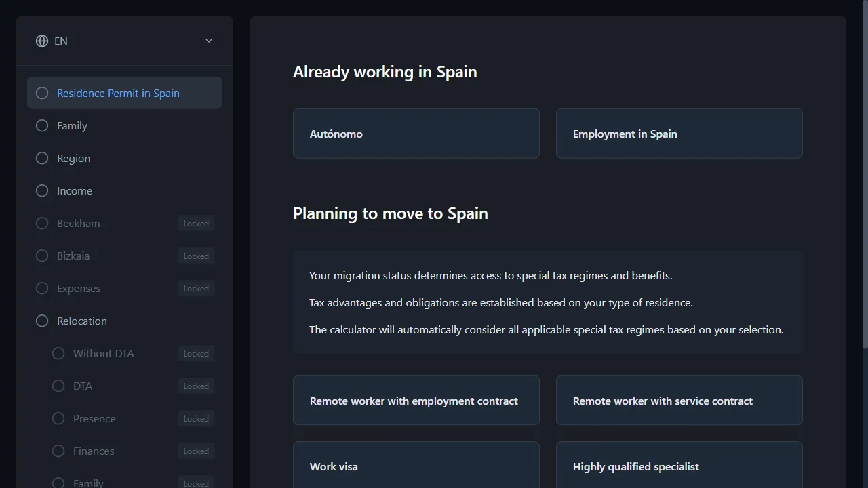
Task: Select Remote worker with employment contract
Action: click(416, 401)
